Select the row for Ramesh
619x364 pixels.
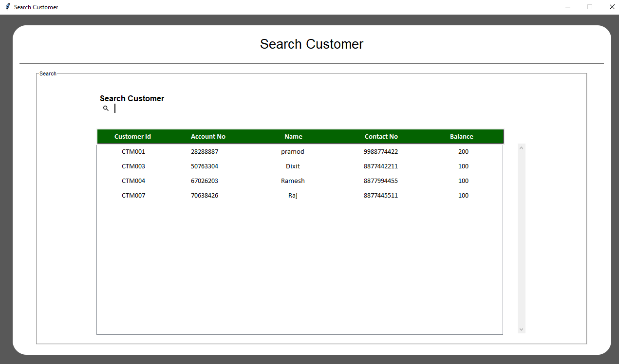[x=293, y=181]
